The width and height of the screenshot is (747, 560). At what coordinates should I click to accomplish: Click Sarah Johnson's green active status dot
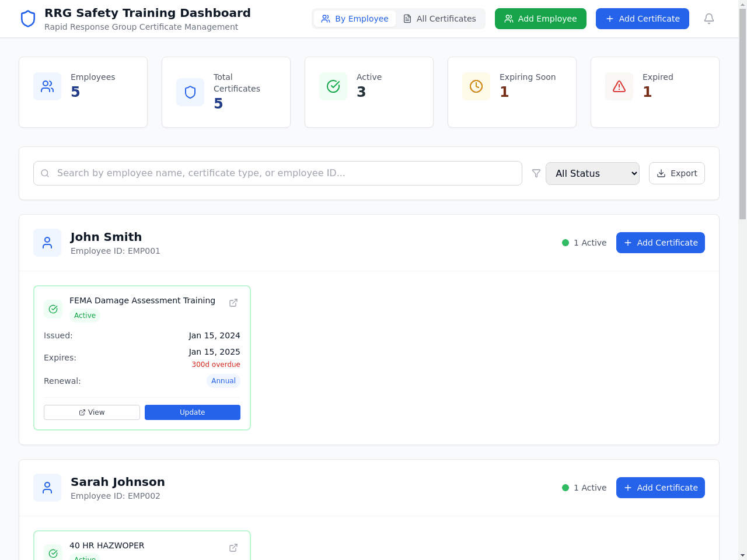coord(566,488)
